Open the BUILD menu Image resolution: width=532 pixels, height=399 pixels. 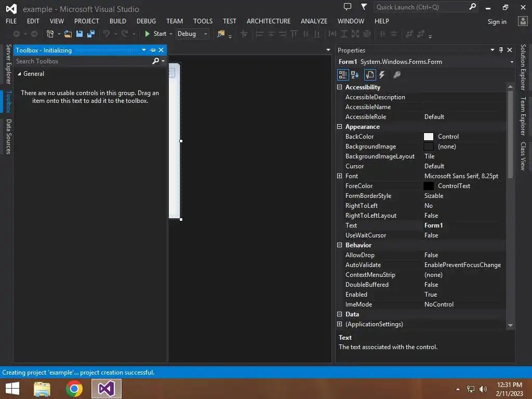pyautogui.click(x=118, y=21)
